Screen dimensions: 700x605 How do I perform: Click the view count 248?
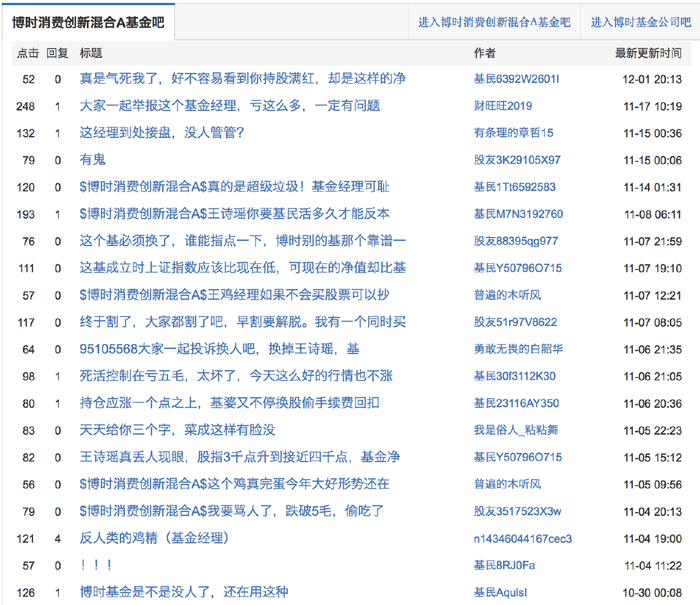(x=25, y=106)
